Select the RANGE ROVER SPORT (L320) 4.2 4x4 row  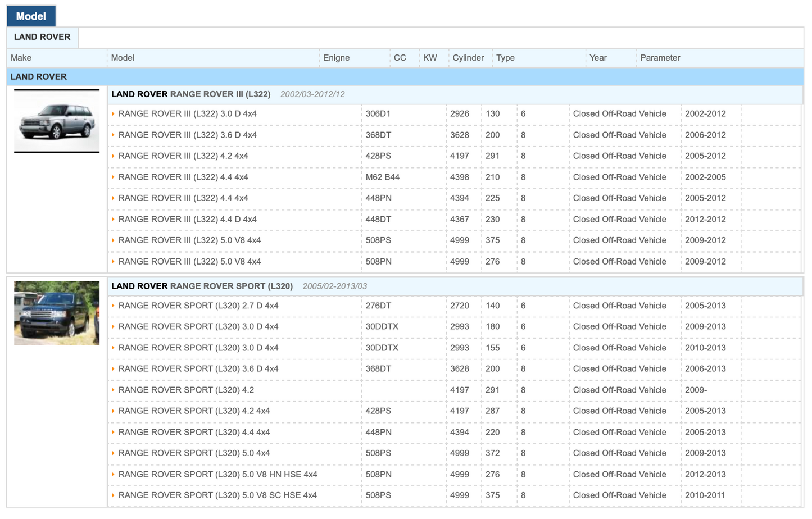coord(194,411)
